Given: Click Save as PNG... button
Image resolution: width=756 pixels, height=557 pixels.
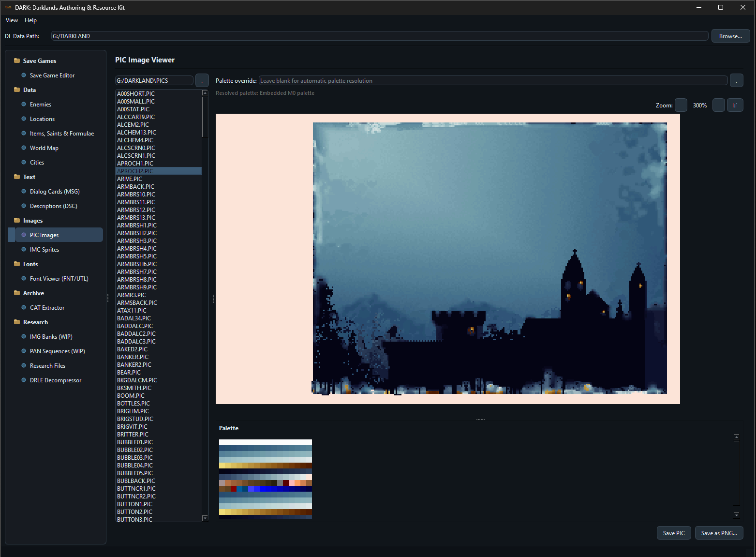Looking at the screenshot, I should click(x=719, y=533).
